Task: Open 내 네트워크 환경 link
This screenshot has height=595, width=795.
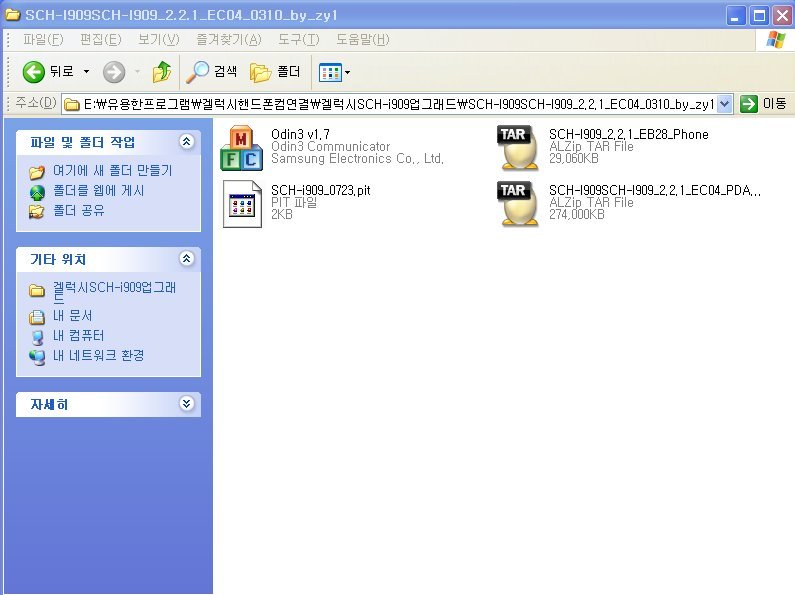Action: pyautogui.click(x=98, y=355)
